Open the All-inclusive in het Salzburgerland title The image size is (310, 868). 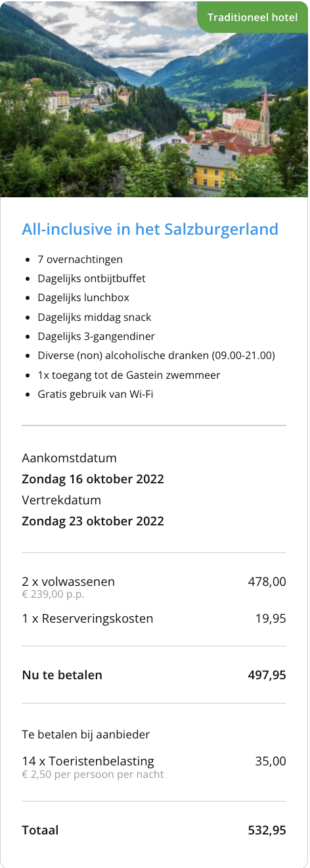click(x=150, y=229)
